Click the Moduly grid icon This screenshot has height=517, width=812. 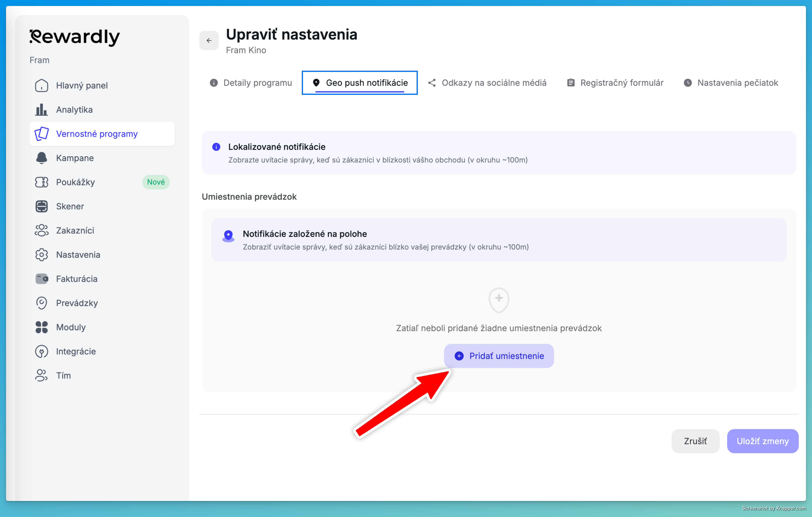[41, 327]
